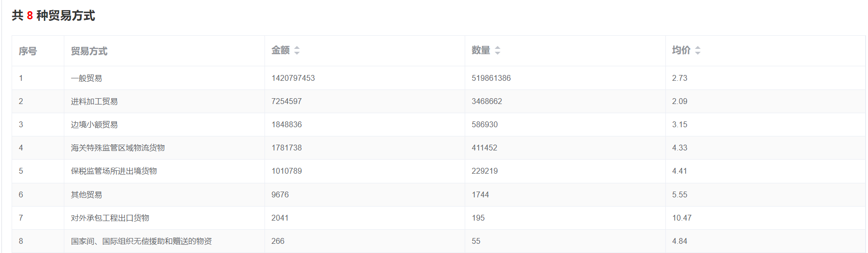
Task: Click the 共 8 种贸易方式 heading
Action: pyautogui.click(x=53, y=15)
